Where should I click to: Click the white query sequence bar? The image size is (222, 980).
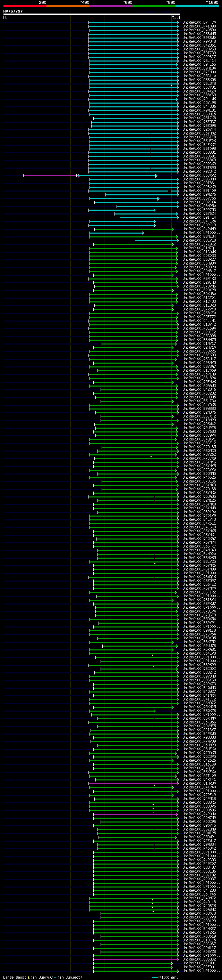(x=92, y=14)
